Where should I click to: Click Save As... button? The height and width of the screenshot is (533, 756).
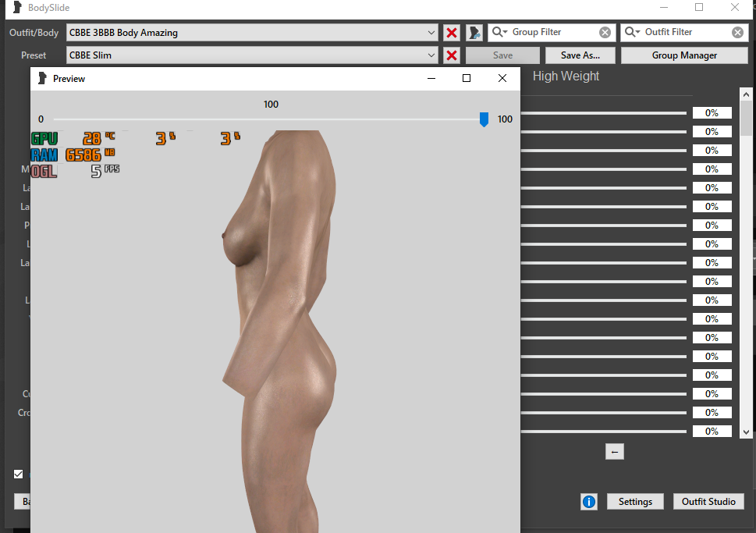(580, 55)
